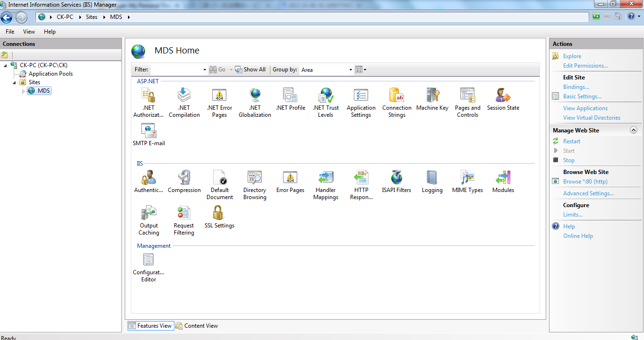This screenshot has height=340, width=644.
Task: Open Output Caching feature
Action: (149, 220)
